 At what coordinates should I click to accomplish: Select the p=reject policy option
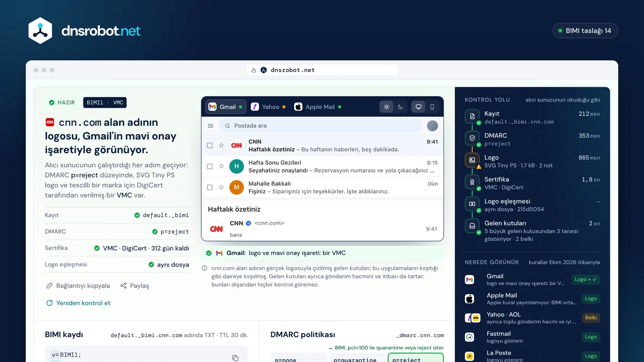click(416, 358)
